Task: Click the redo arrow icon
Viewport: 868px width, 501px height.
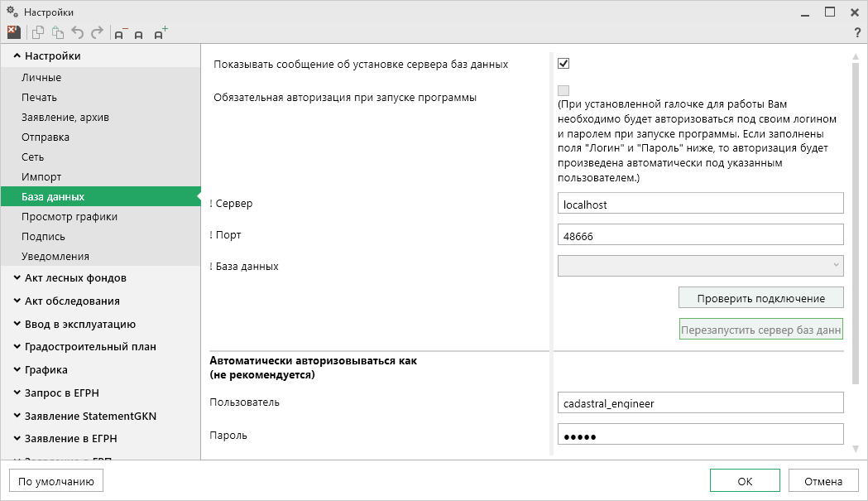Action: [97, 32]
